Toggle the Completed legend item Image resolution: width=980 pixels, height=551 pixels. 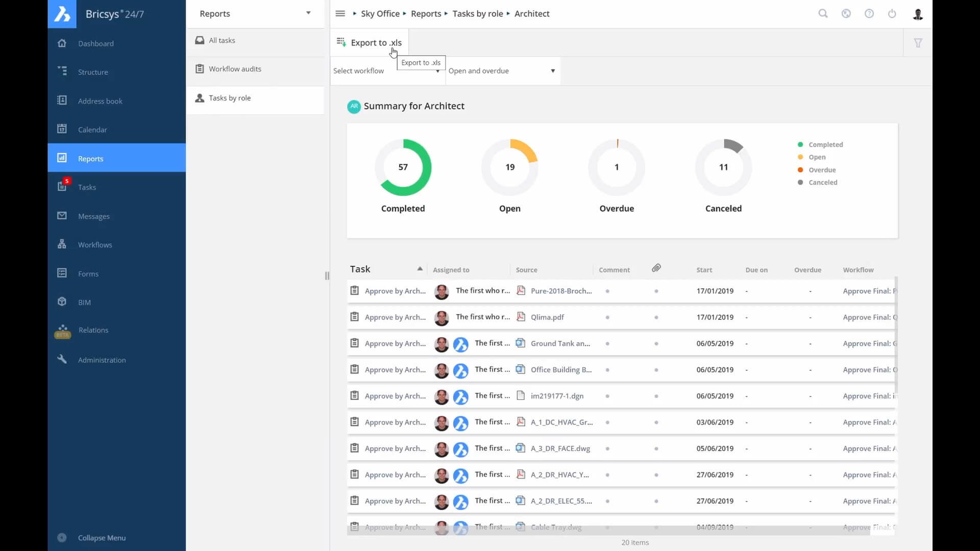(x=825, y=145)
